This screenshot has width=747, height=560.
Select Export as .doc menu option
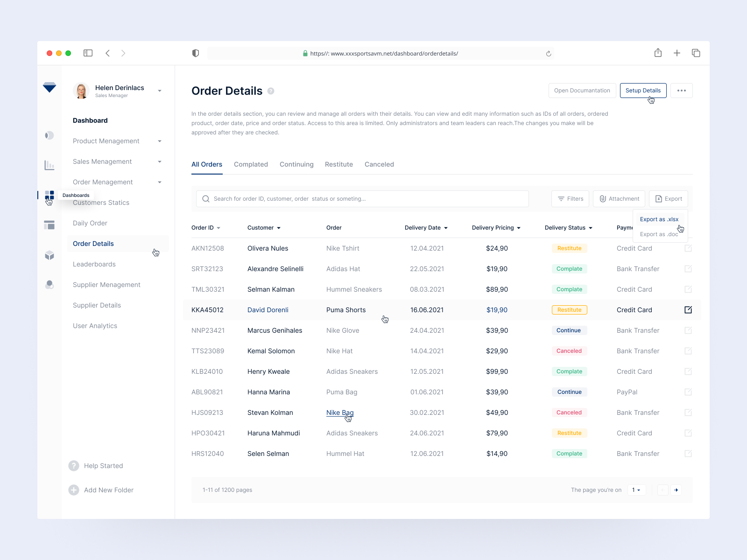[660, 234]
